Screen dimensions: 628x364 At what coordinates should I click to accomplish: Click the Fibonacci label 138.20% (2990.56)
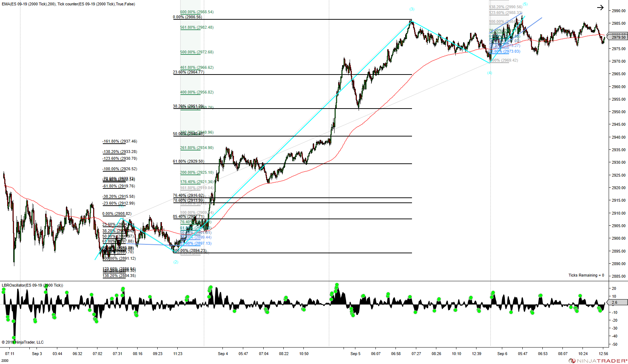(506, 7)
